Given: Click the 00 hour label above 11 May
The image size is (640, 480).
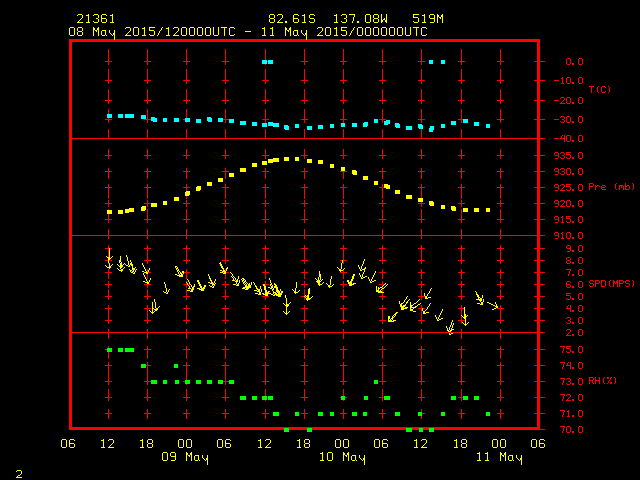Looking at the screenshot, I should pos(499,444).
